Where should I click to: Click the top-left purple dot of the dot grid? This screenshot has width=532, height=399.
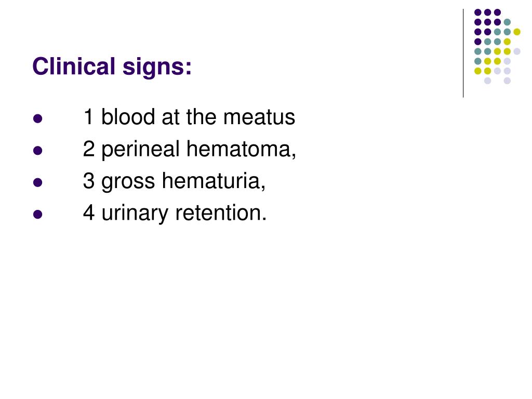pyautogui.click(x=478, y=12)
